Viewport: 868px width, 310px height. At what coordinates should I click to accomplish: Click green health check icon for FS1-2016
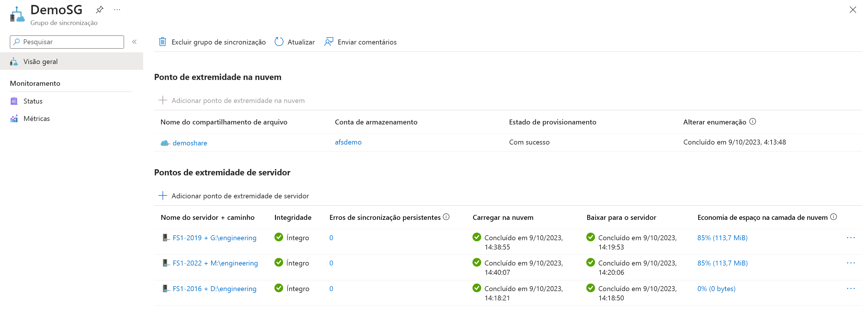[279, 288]
